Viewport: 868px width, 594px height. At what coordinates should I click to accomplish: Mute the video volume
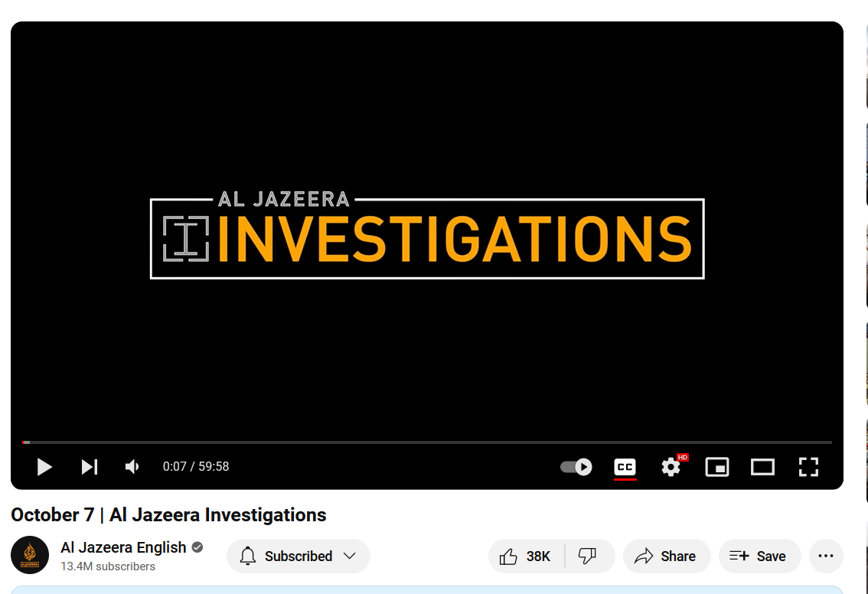pos(132,467)
